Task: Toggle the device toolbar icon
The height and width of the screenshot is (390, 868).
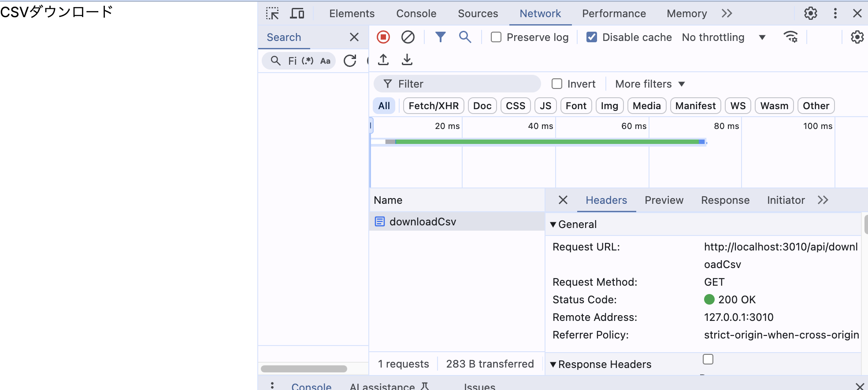Action: pos(297,14)
